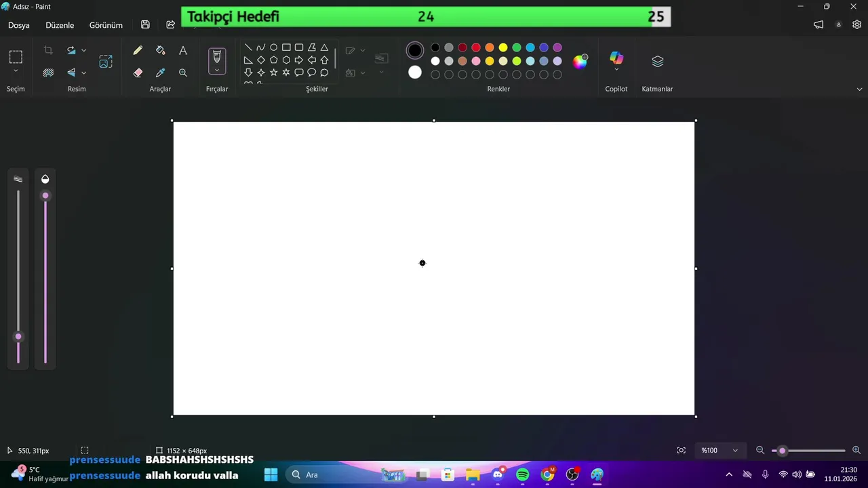This screenshot has height=488, width=868.
Task: Click the Crop image icon
Action: 48,50
